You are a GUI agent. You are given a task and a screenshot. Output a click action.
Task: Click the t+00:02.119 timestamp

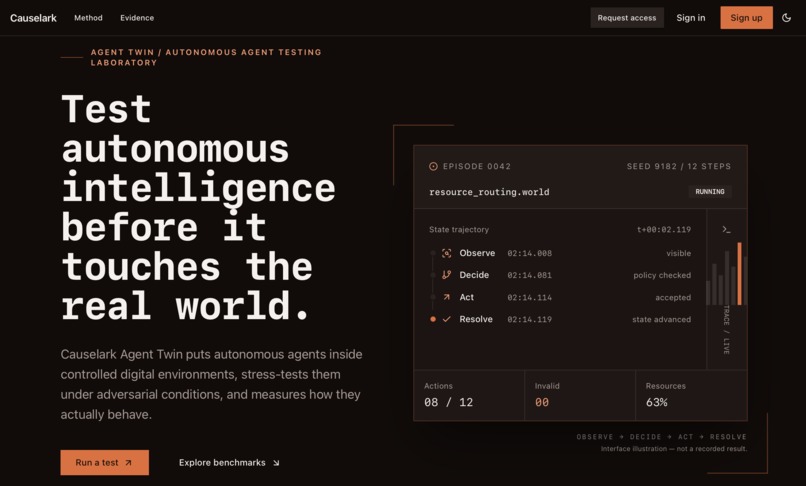[x=664, y=229]
